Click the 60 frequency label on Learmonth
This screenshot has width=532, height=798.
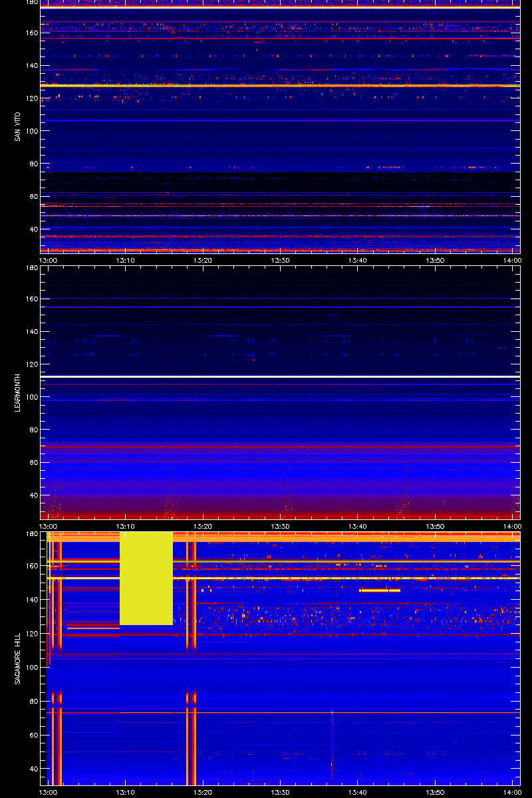[x=33, y=463]
